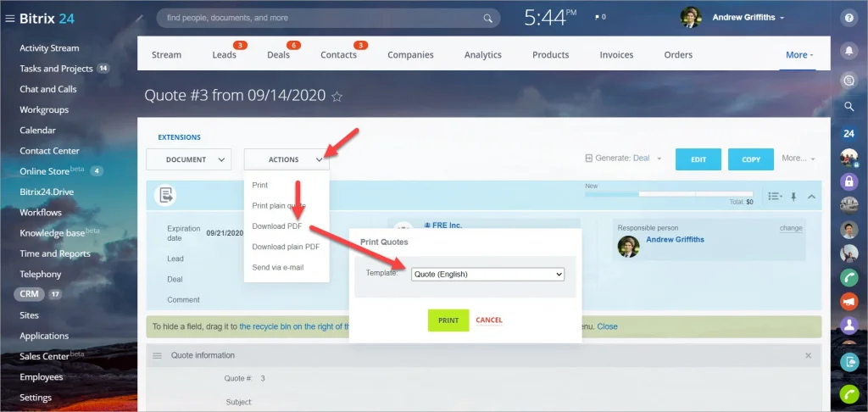Viewport: 868px width, 412px height.
Task: Click the star to favorite Quote #3
Action: (337, 97)
